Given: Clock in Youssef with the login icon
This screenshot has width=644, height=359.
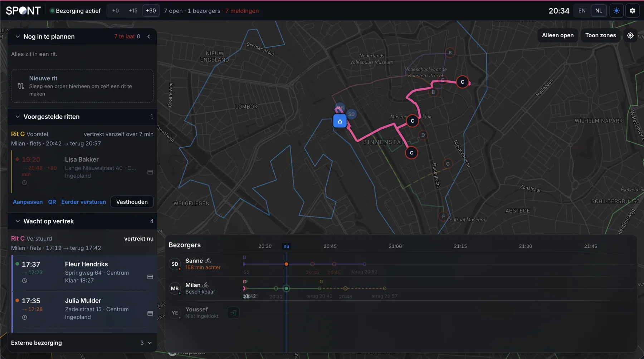Looking at the screenshot, I should (233, 313).
